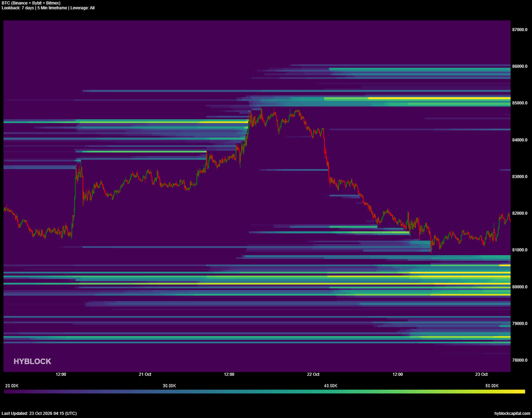
Task: Select the 79000.0 price level label
Action: coord(520,323)
